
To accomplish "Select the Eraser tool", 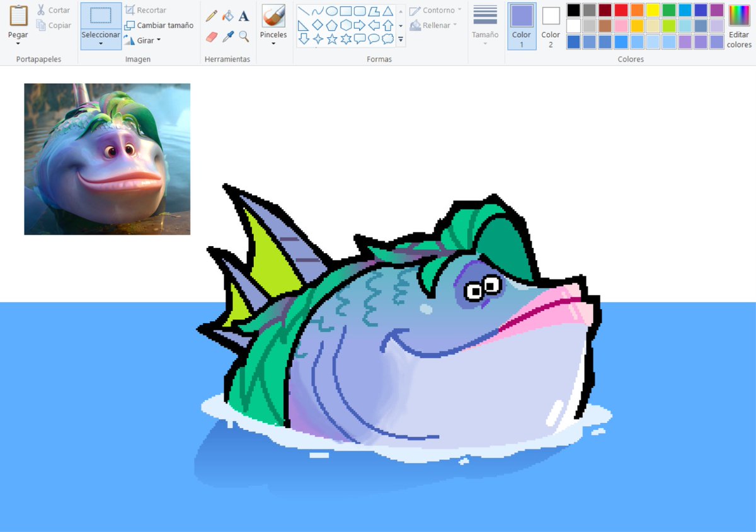I will click(212, 37).
